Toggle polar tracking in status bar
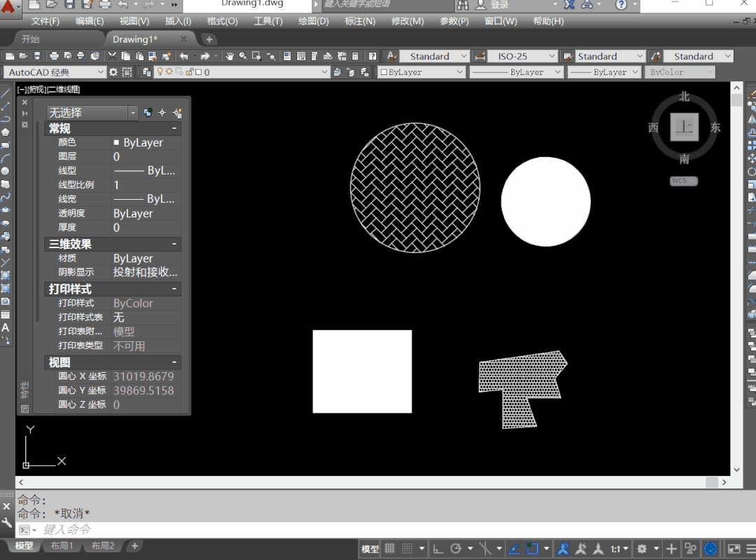The height and width of the screenshot is (560, 756). point(455,548)
